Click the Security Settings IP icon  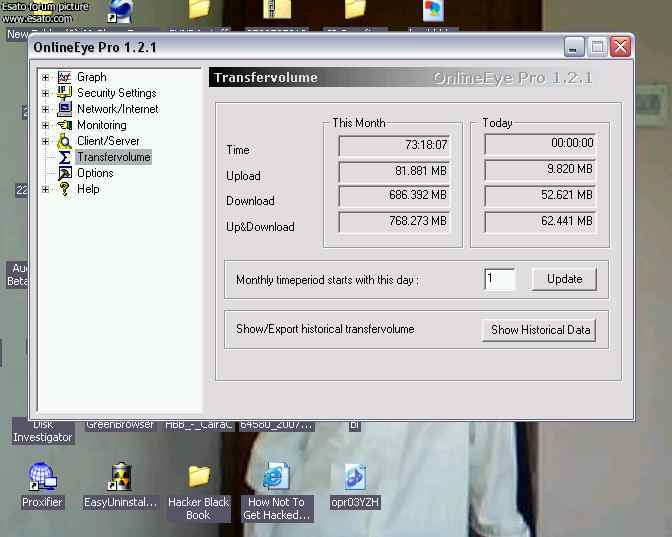pos(64,93)
